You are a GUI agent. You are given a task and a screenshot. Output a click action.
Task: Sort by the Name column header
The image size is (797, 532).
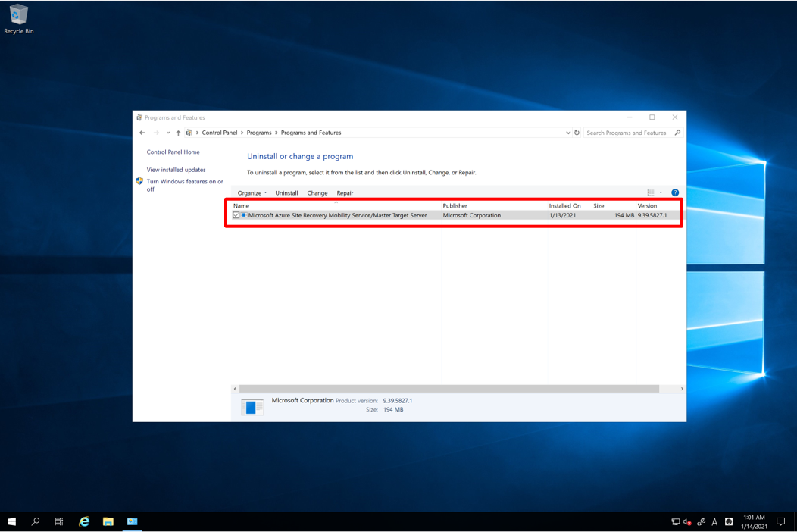336,206
